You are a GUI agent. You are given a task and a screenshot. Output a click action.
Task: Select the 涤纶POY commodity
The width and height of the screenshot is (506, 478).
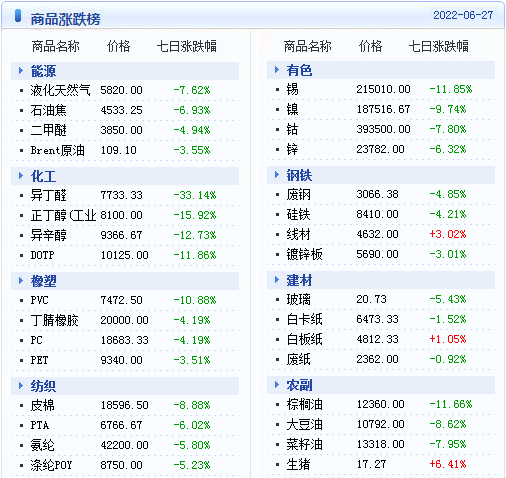coord(51,465)
